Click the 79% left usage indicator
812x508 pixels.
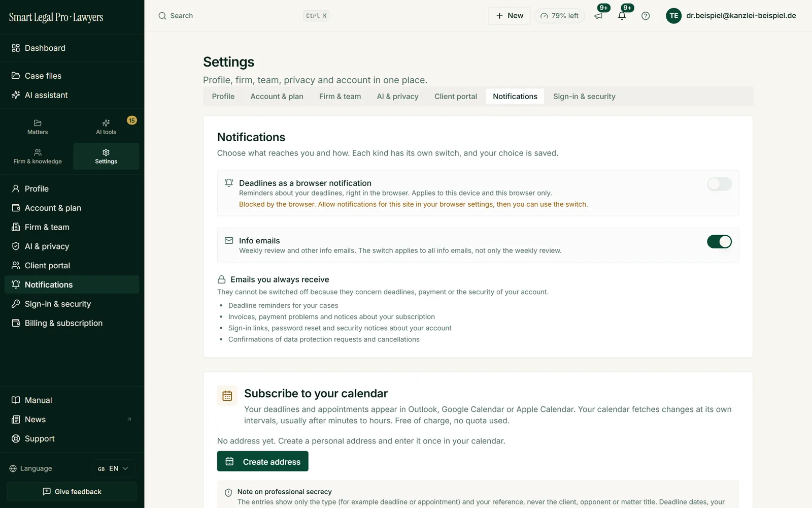[x=559, y=16]
